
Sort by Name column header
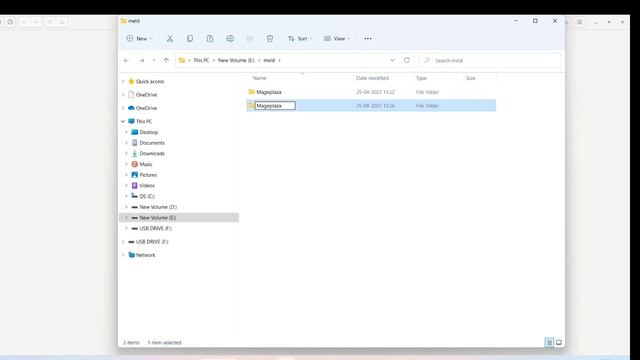(259, 78)
